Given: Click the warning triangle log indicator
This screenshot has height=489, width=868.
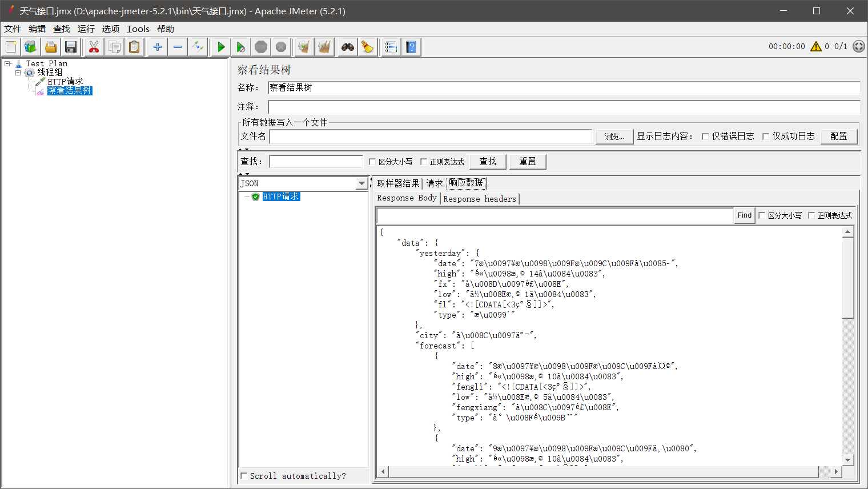Looking at the screenshot, I should coord(816,46).
